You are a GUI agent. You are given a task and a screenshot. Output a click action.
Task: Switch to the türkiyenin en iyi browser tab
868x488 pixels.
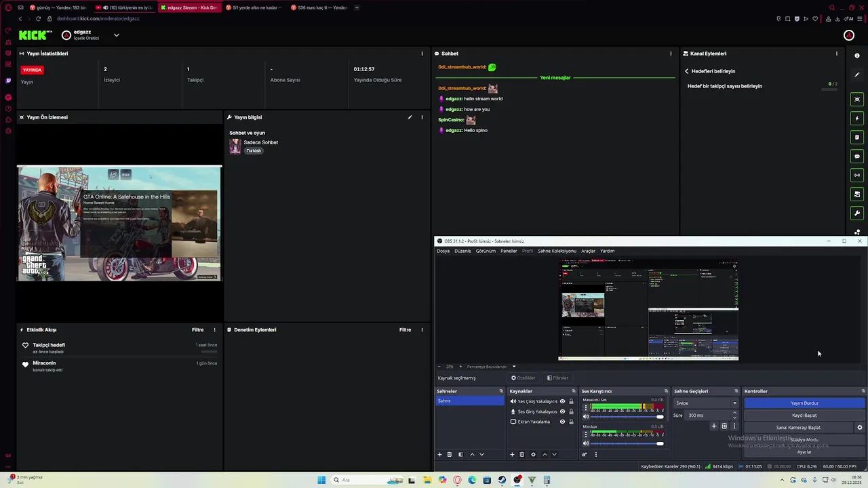[123, 7]
